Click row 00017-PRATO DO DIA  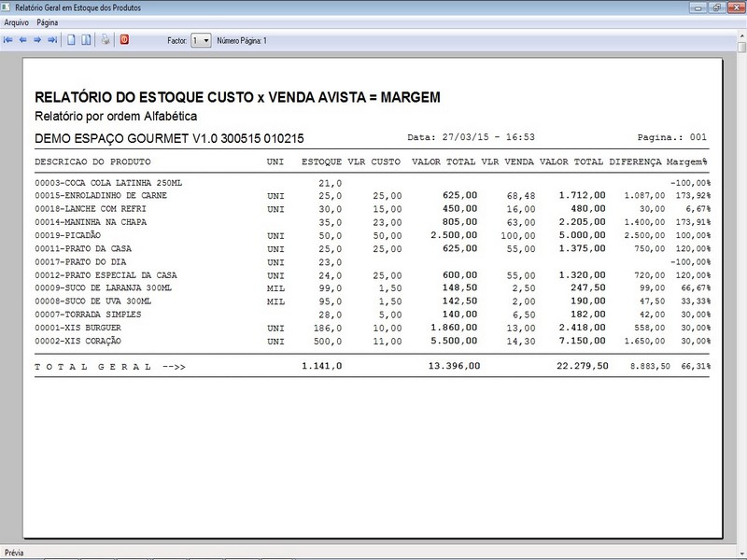point(373,262)
